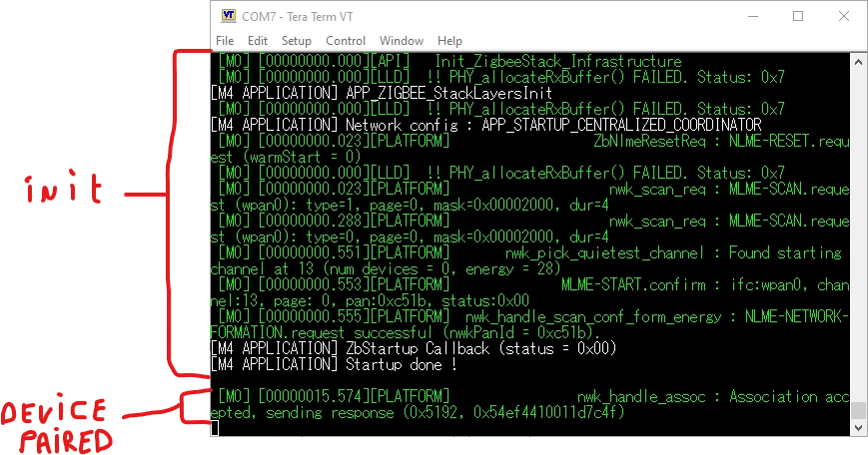Click the scrollbar up arrow

point(858,62)
